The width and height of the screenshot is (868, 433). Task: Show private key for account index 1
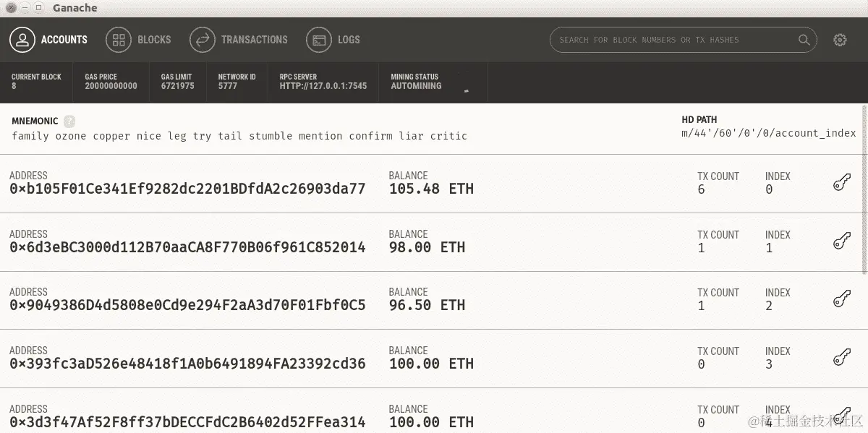coord(841,241)
